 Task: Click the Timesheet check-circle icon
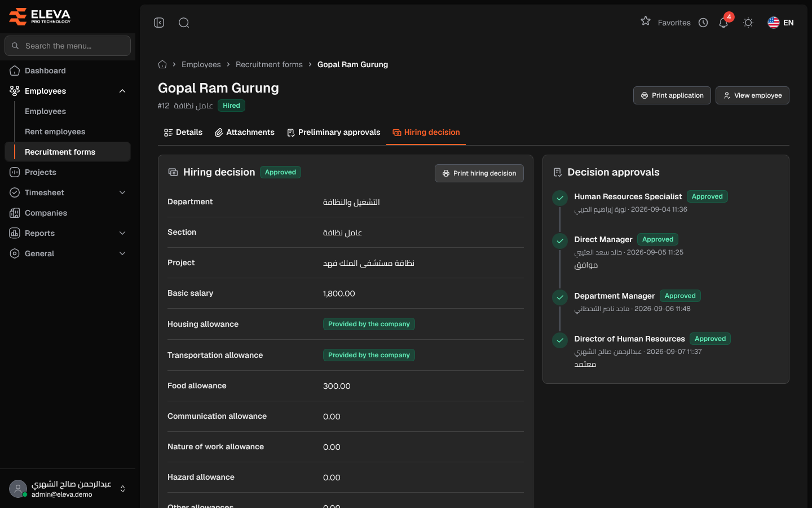point(15,192)
